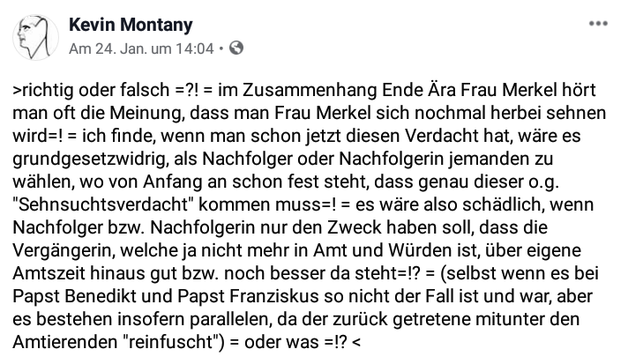The image size is (628, 364).
Task: Click the closing phrase "oder was"
Action: click(x=281, y=342)
